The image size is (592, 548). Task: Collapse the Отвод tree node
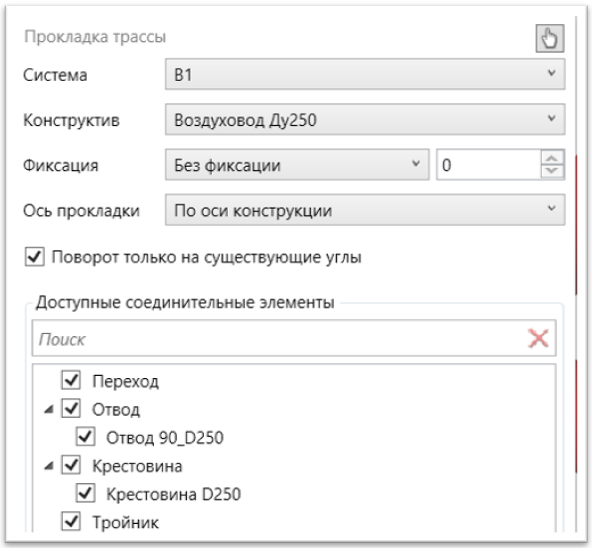(x=49, y=409)
